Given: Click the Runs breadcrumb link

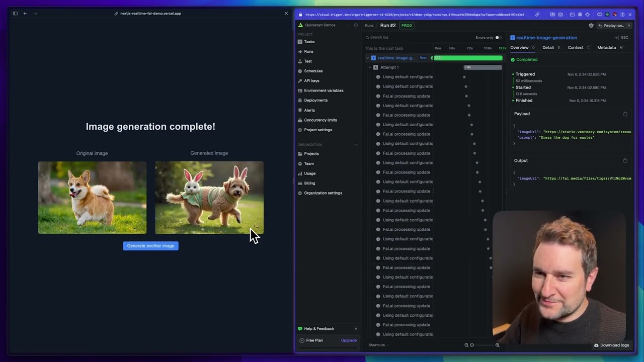Looking at the screenshot, I should pos(369,26).
